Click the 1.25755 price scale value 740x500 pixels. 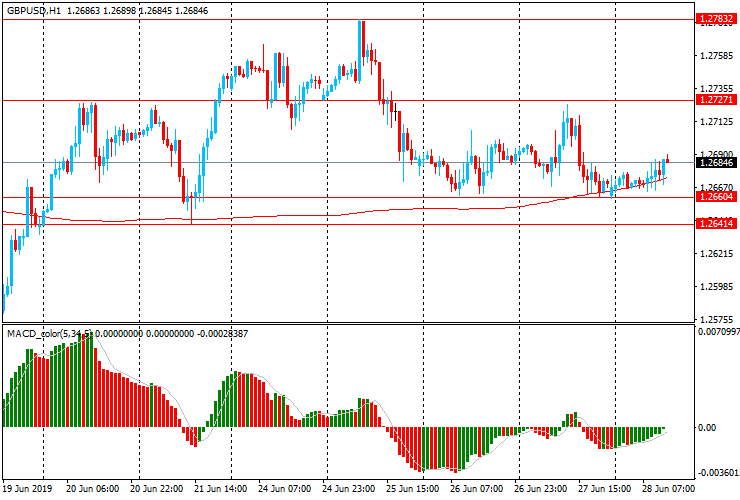717,319
